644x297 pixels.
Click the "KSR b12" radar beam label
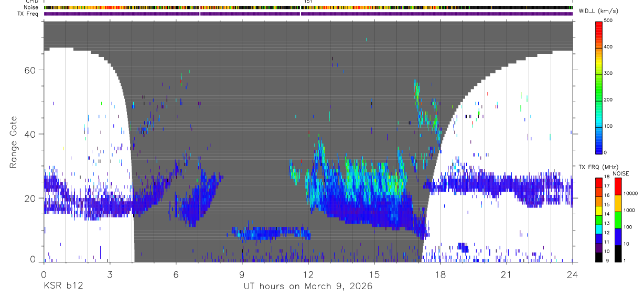(x=63, y=287)
